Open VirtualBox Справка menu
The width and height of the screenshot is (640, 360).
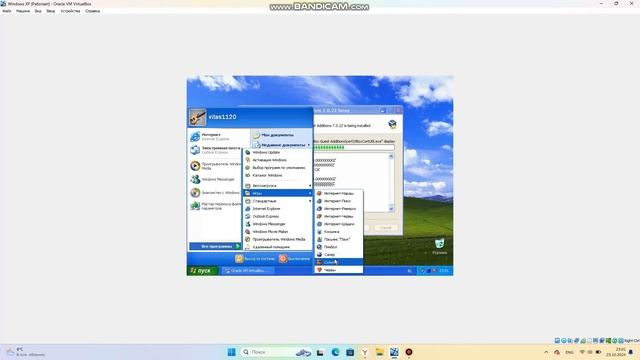93,11
